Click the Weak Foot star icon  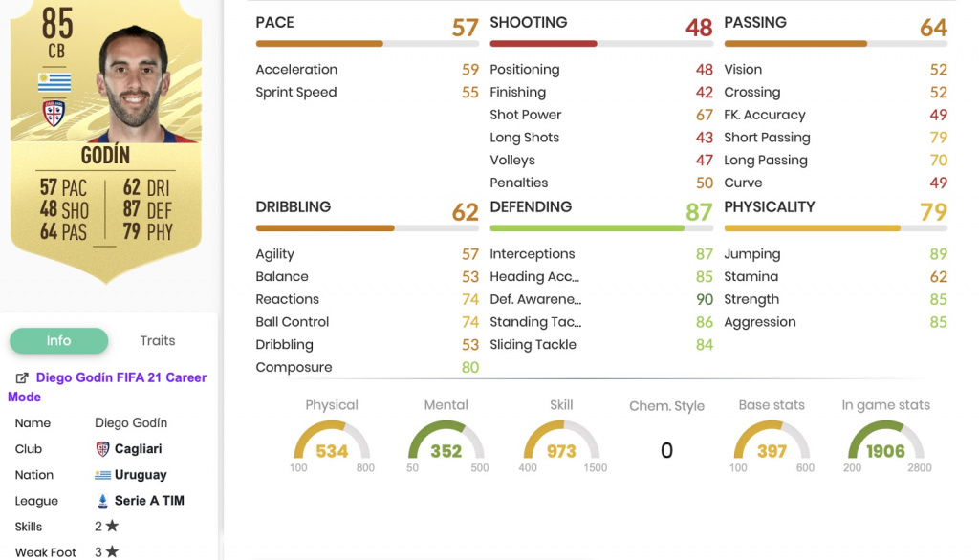coord(113,551)
